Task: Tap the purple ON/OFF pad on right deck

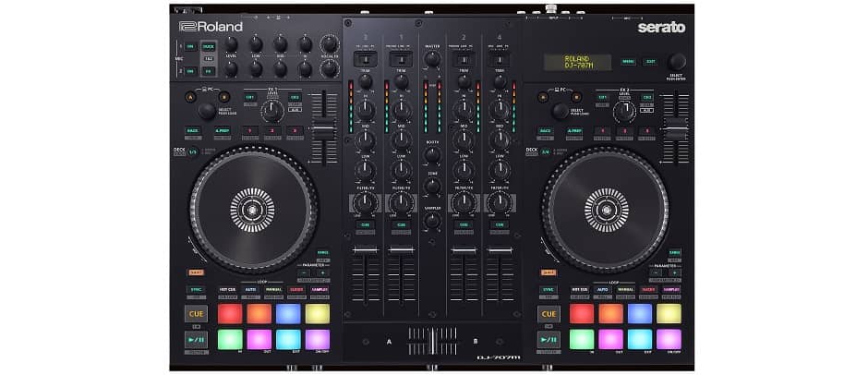Action: [669, 340]
